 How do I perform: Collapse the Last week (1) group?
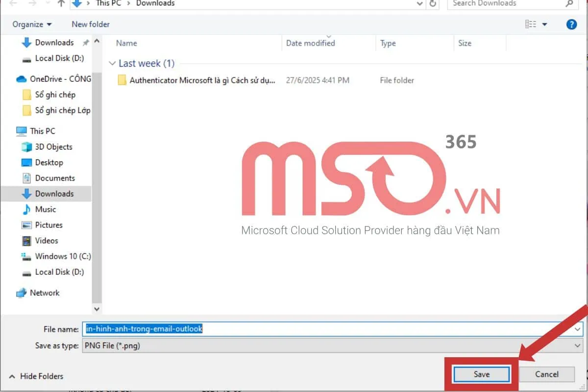113,63
